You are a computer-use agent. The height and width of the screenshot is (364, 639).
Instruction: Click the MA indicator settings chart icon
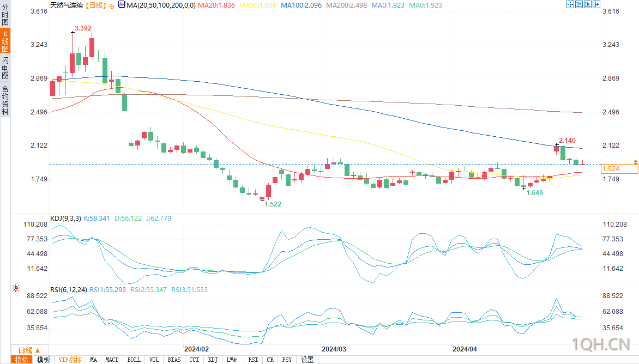[122, 5]
